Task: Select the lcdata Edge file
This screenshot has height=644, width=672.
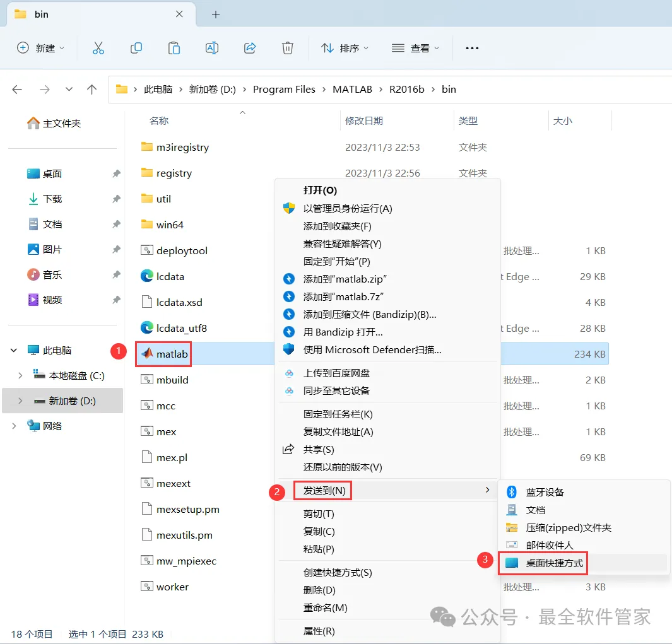Action: coord(162,276)
